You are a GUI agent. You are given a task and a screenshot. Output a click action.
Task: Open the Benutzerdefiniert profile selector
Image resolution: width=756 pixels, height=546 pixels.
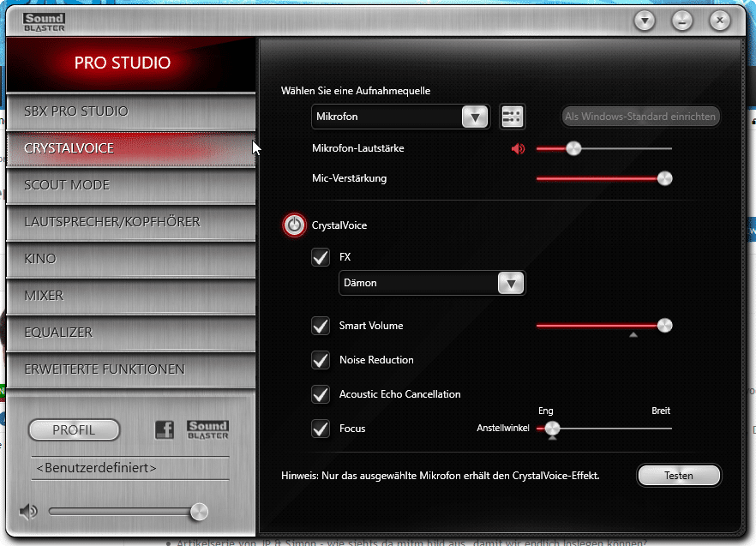pos(129,469)
